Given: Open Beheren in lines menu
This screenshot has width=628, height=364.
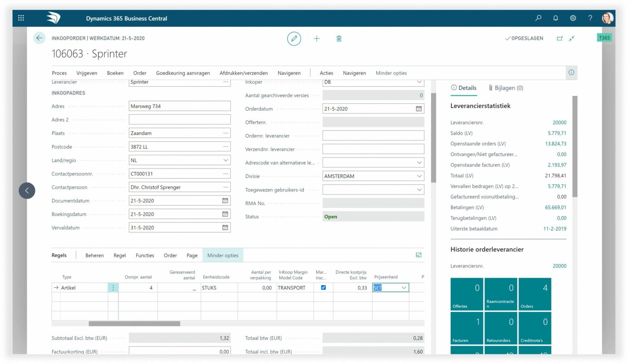Looking at the screenshot, I should click(x=94, y=255).
